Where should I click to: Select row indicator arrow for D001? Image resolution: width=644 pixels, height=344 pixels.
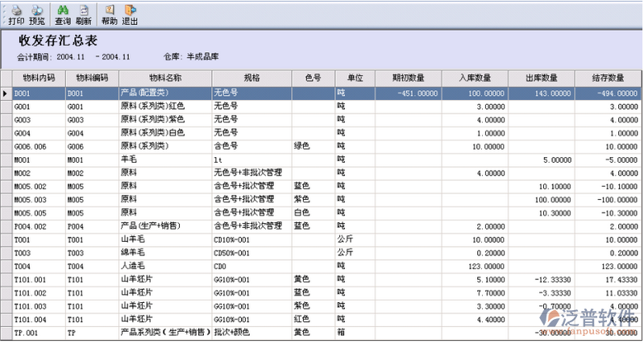point(6,93)
